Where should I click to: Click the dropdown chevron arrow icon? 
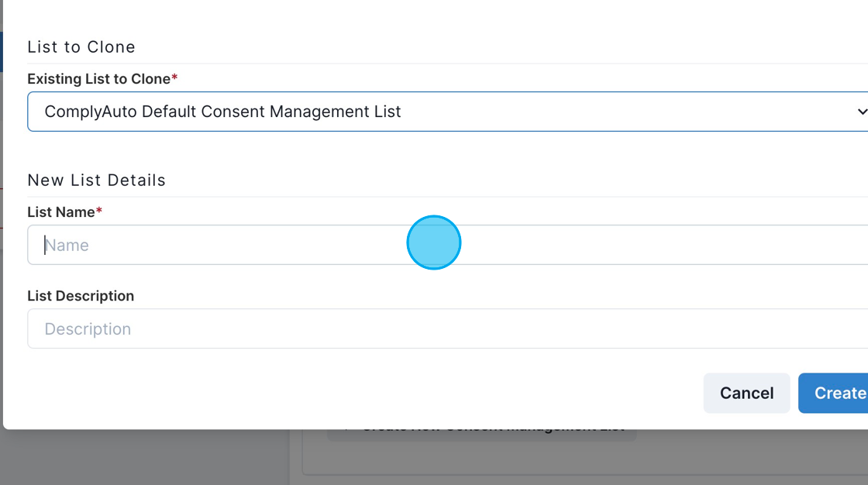click(x=861, y=112)
